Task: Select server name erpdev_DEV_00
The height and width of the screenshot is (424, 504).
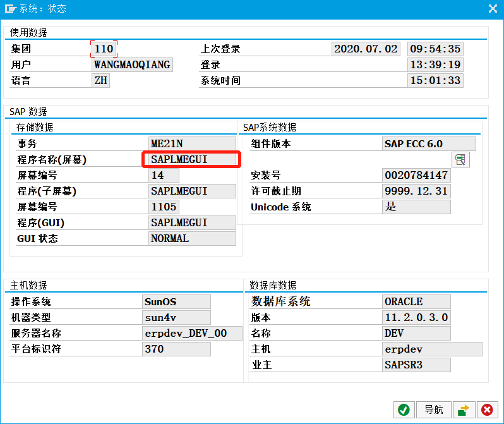Action: pyautogui.click(x=192, y=333)
